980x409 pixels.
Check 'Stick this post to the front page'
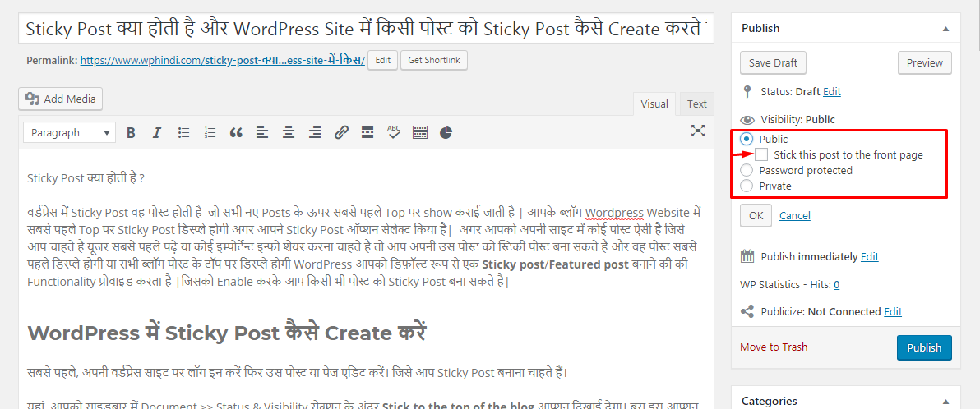tap(762, 154)
